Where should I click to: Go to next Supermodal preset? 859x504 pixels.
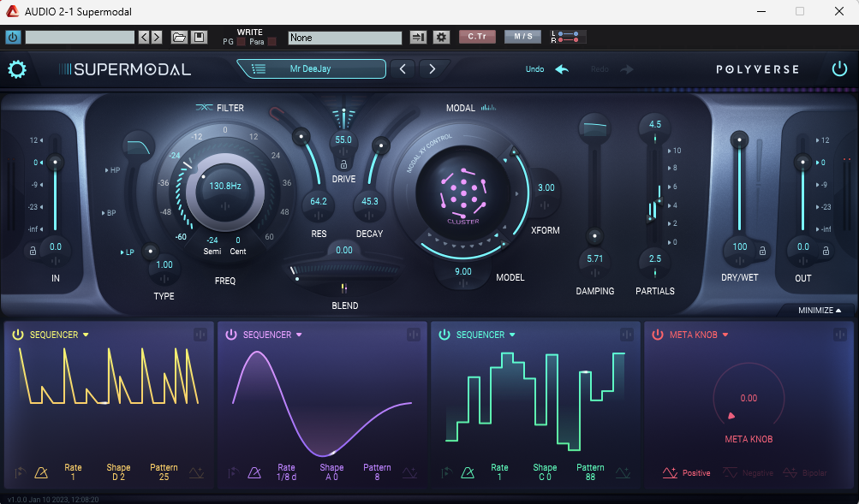coord(432,69)
